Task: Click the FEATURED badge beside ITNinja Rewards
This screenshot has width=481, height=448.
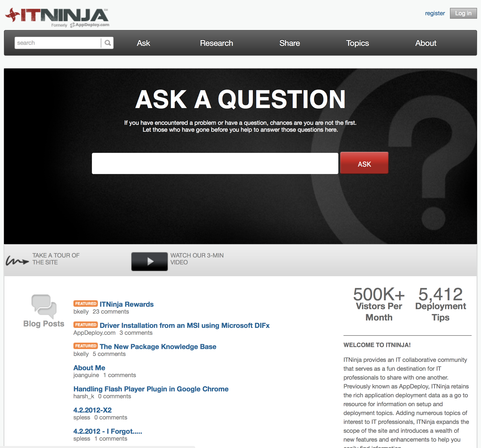Action: (x=86, y=304)
